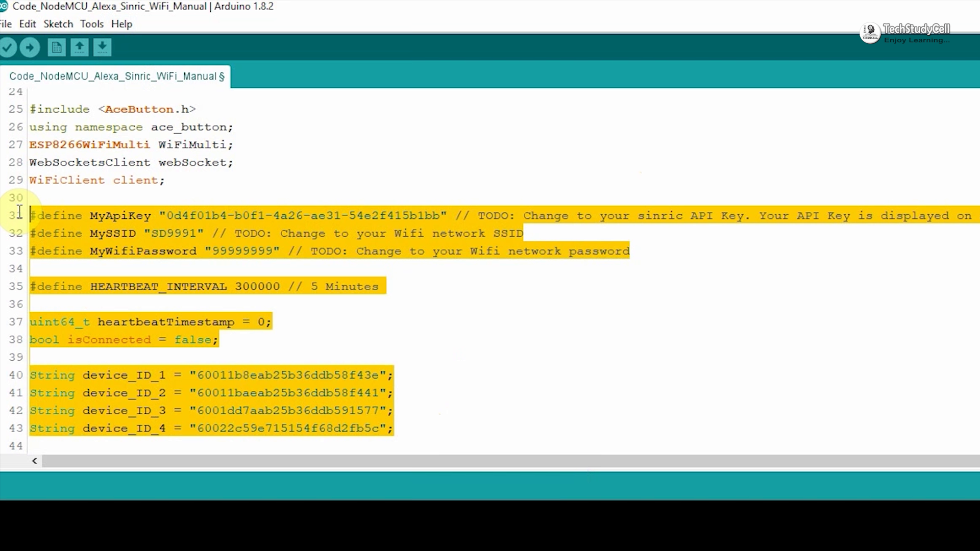Click the Arduino logo in title bar
980x551 pixels.
point(4,6)
